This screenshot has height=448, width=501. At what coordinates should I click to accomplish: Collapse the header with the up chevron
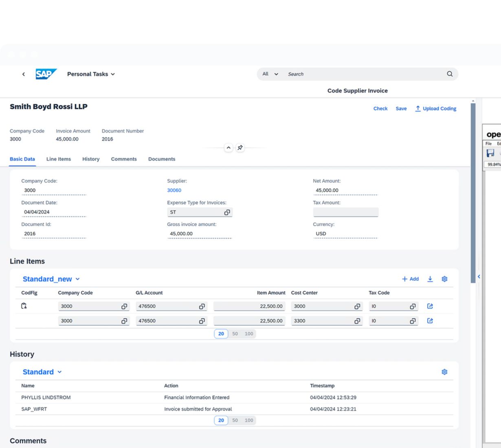(x=229, y=148)
